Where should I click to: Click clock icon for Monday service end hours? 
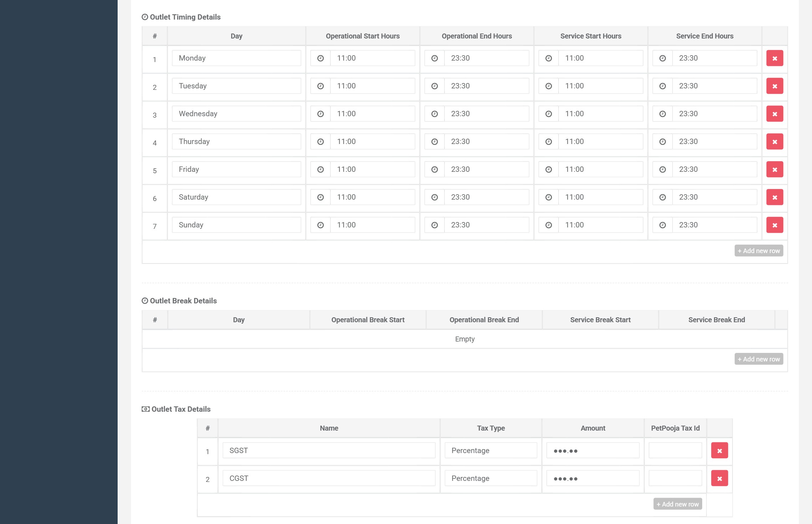click(663, 58)
